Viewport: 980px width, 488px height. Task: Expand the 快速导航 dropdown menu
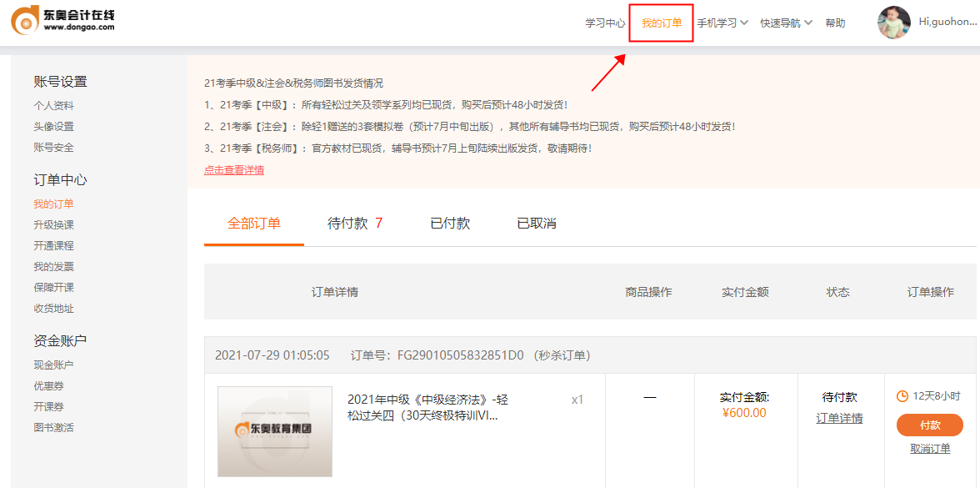[785, 23]
